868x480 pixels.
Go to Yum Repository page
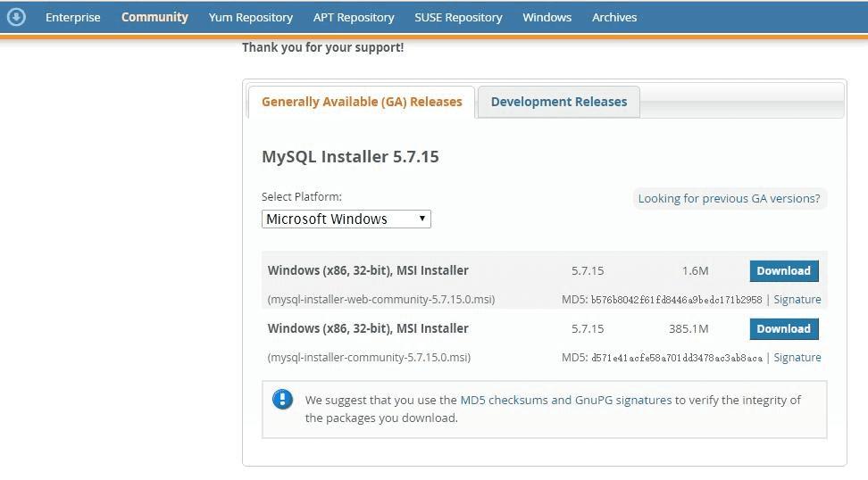[x=251, y=17]
